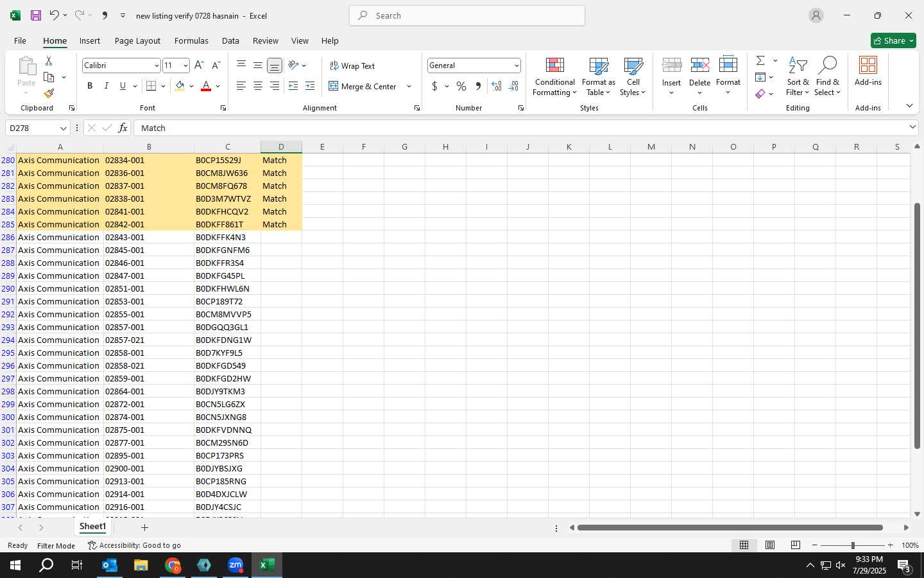The height and width of the screenshot is (578, 924).
Task: Open the Name Box dropdown arrow
Action: tap(63, 128)
